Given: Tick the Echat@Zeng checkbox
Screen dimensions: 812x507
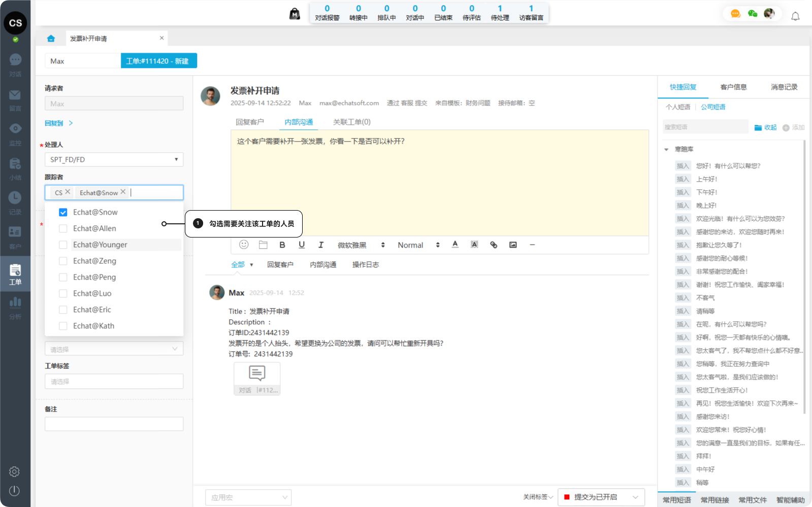Looking at the screenshot, I should click(x=63, y=261).
